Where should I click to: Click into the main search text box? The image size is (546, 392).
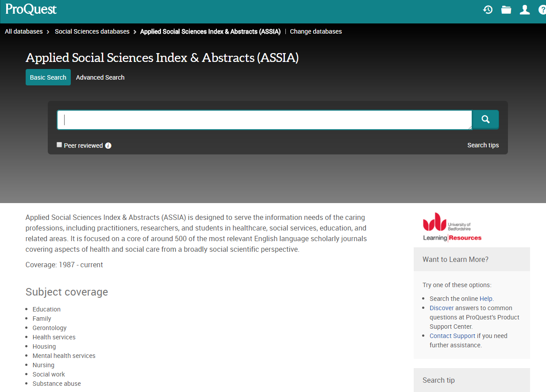264,120
